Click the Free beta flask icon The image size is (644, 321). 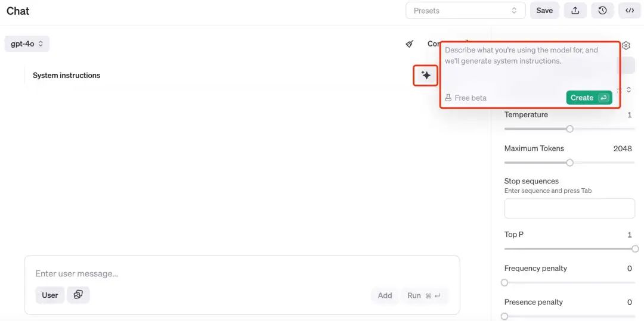coord(448,98)
